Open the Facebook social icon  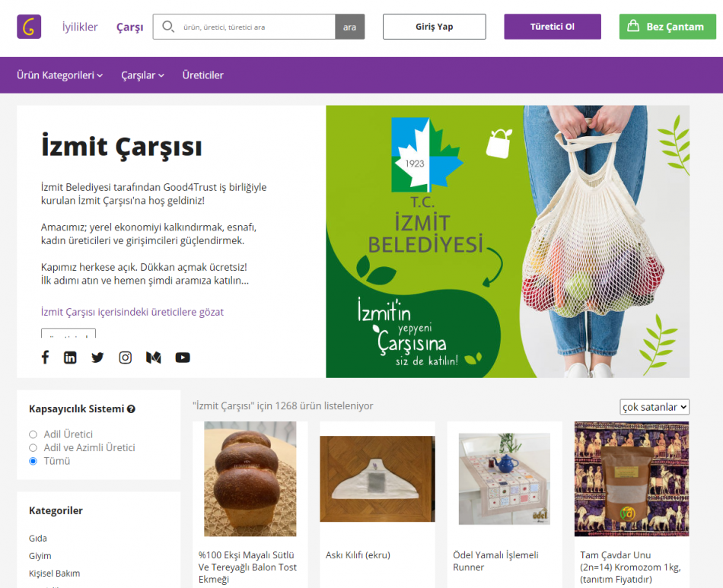point(45,357)
